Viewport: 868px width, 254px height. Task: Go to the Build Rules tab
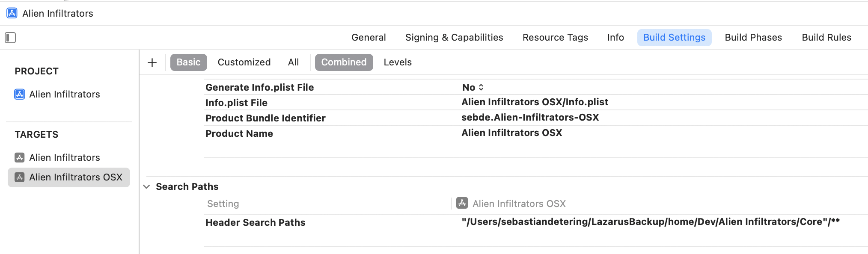point(826,38)
